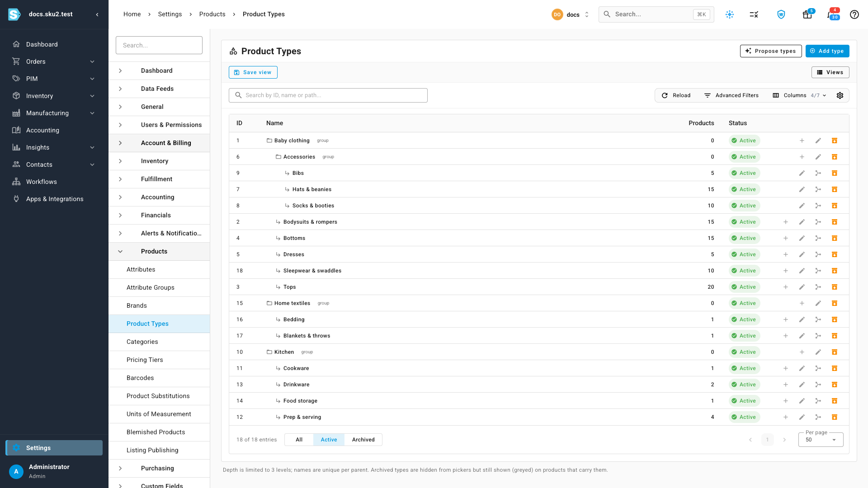868x488 pixels.
Task: Expand the Orders menu in sidebar
Action: click(54, 61)
